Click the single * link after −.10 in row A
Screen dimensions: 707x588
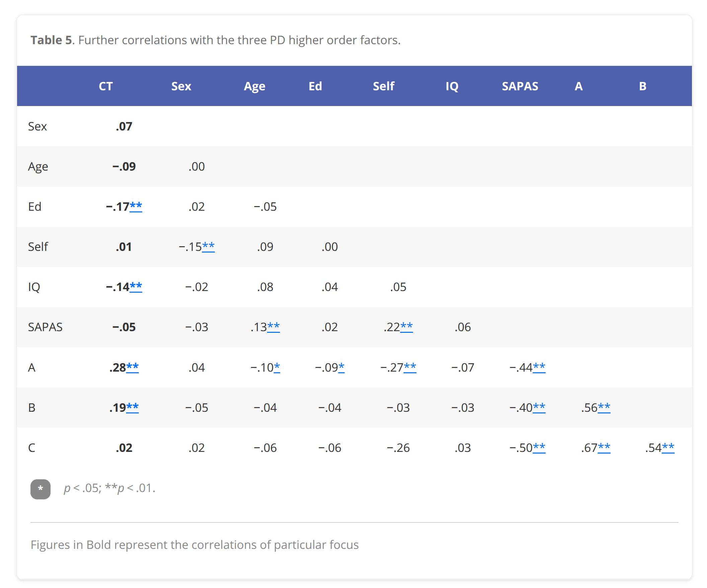[x=277, y=367]
